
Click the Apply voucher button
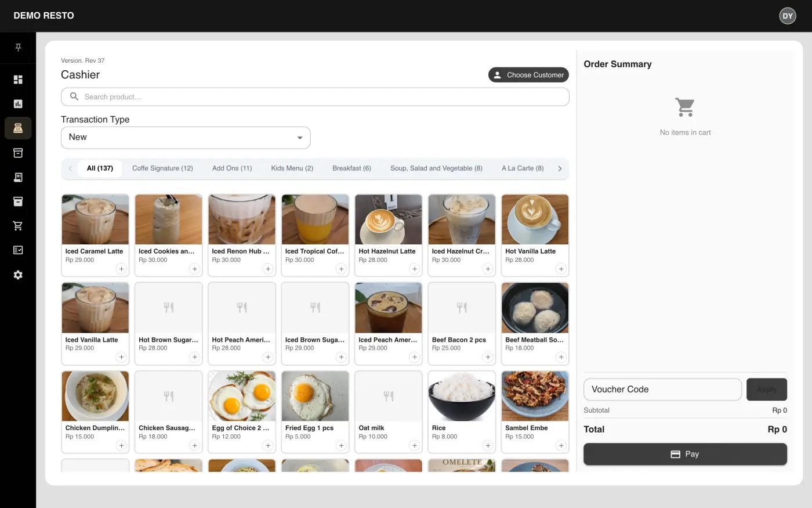[x=766, y=390]
